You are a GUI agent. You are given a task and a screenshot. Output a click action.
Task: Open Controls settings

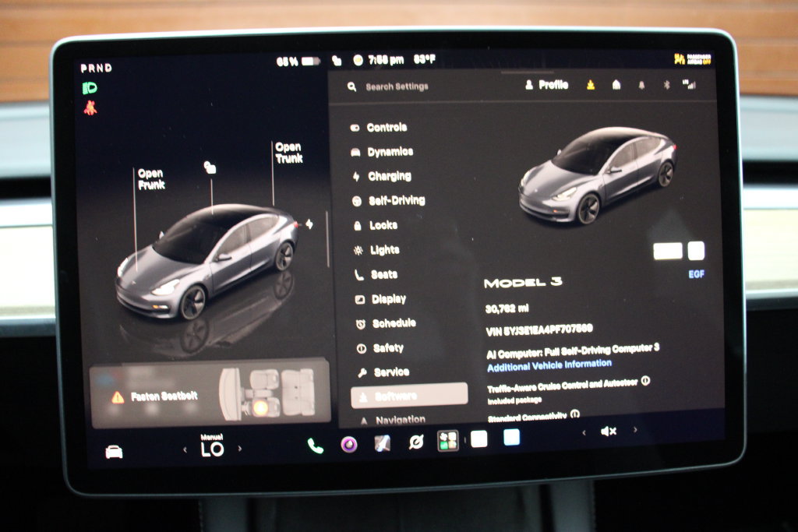click(x=380, y=127)
